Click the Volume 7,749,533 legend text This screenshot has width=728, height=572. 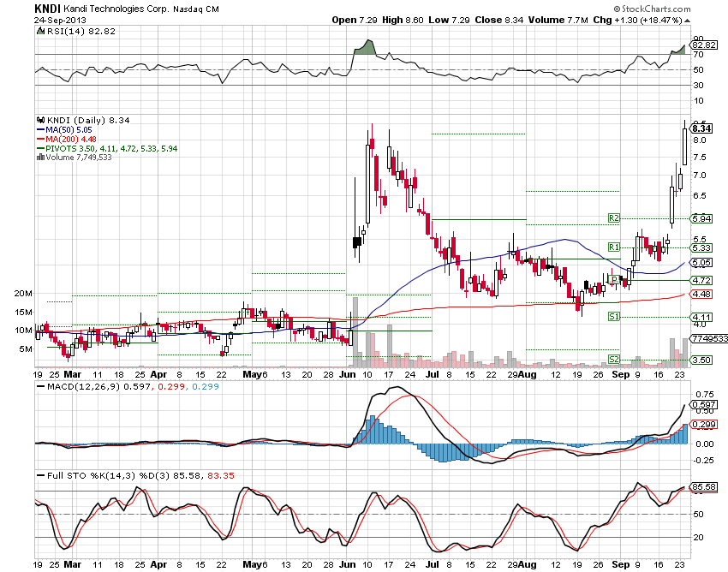point(79,157)
